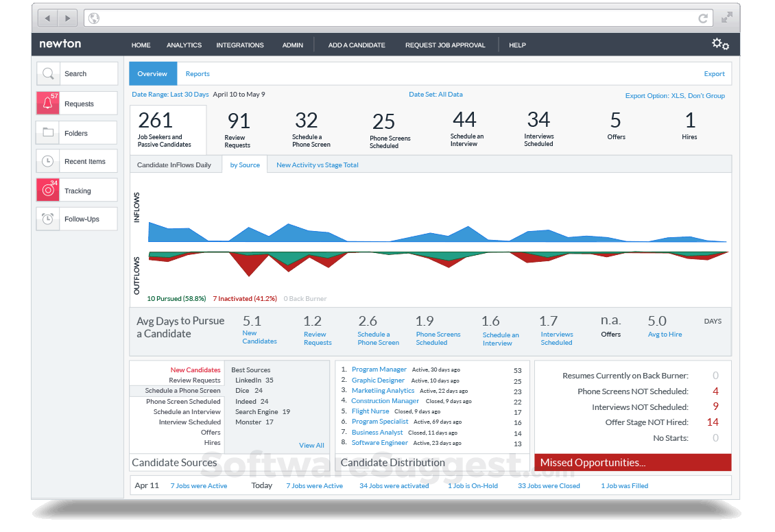Switch to the Reports tab

[198, 73]
